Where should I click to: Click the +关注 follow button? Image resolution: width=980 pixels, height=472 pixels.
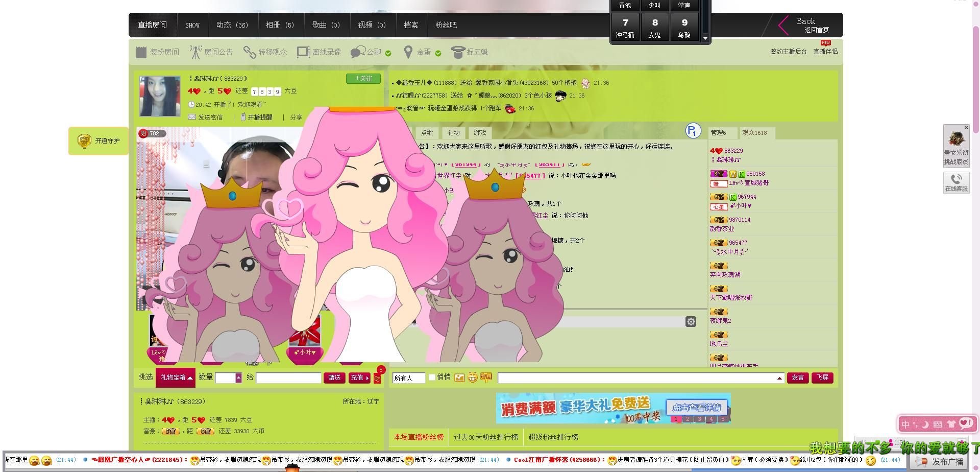[x=363, y=79]
